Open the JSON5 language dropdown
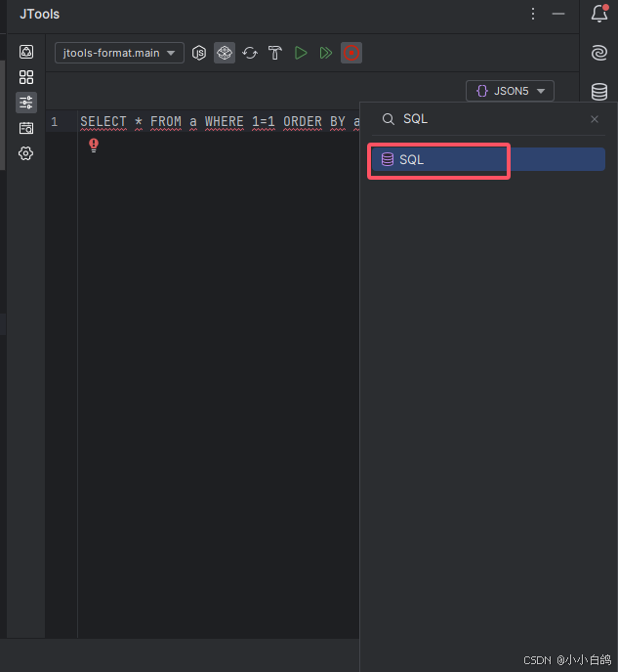 [x=510, y=91]
